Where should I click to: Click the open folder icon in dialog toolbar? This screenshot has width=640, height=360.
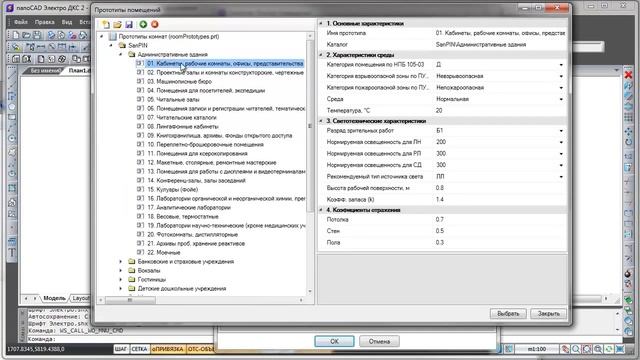pos(118,24)
